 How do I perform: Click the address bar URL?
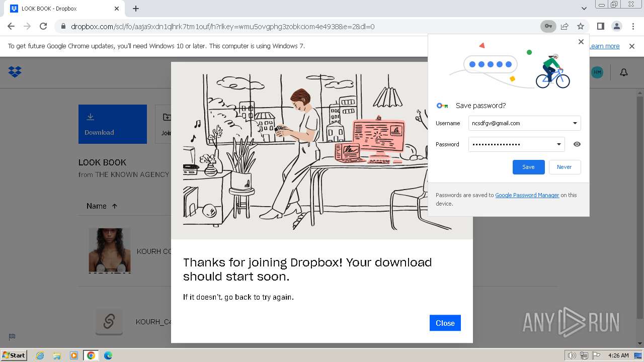click(223, 26)
